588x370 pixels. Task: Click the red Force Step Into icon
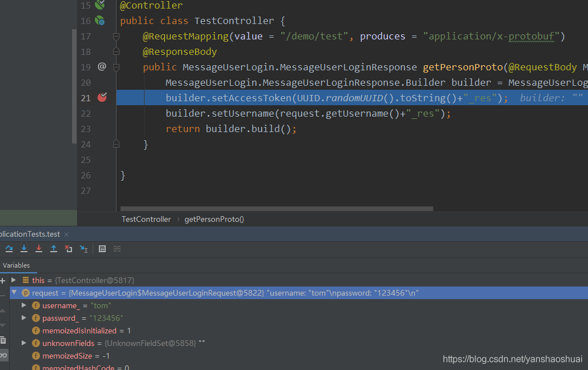click(x=39, y=249)
